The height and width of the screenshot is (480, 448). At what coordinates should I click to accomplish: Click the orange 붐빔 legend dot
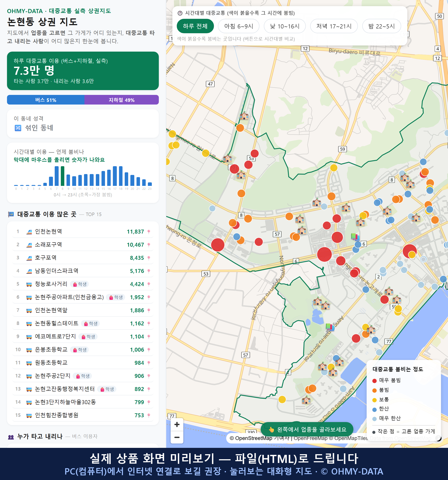pos(374,390)
